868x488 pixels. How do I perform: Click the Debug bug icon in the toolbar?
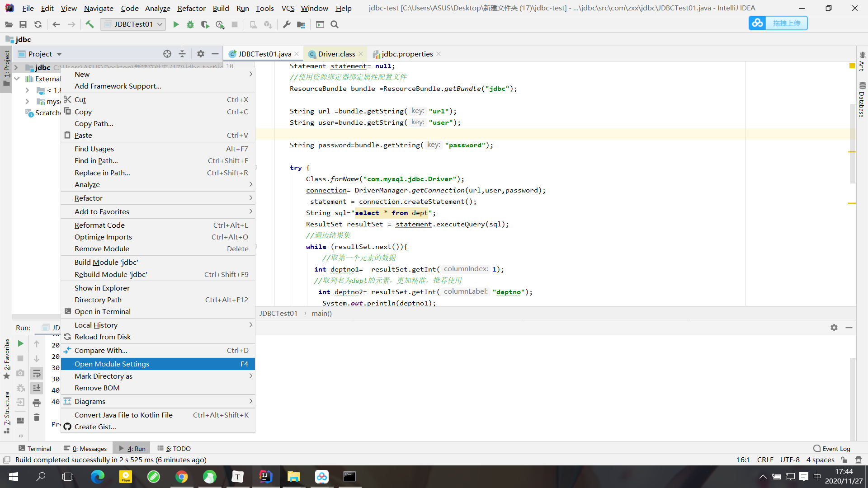point(190,24)
